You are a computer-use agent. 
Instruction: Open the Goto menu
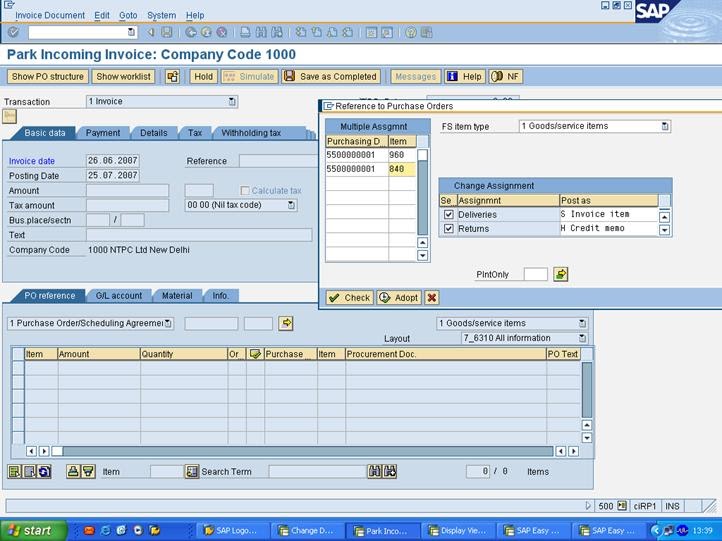click(128, 15)
